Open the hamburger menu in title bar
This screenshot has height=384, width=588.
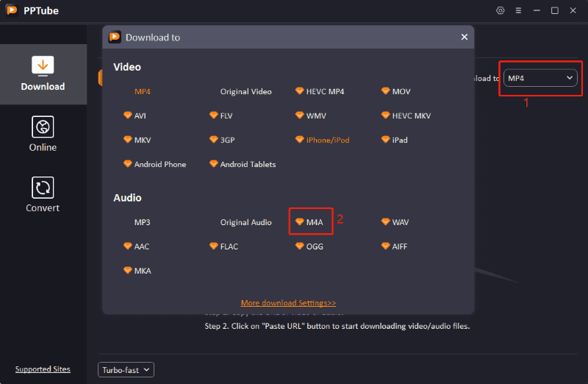click(x=518, y=10)
